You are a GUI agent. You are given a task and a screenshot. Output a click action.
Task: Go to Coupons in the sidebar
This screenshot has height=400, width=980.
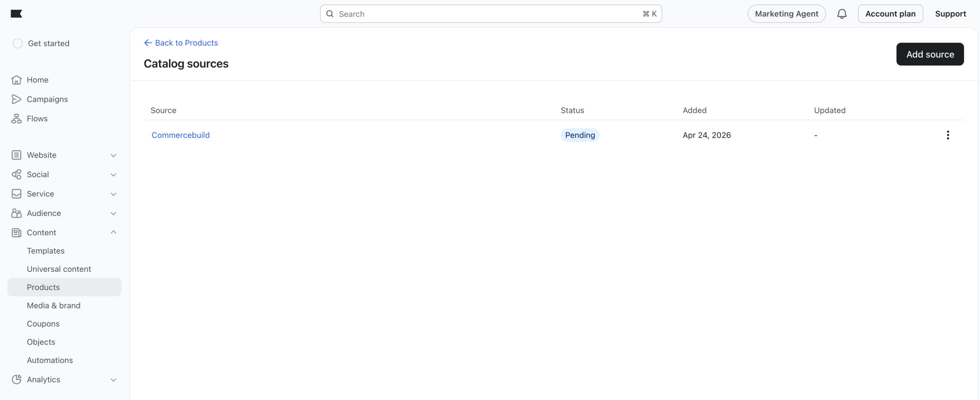tap(43, 324)
